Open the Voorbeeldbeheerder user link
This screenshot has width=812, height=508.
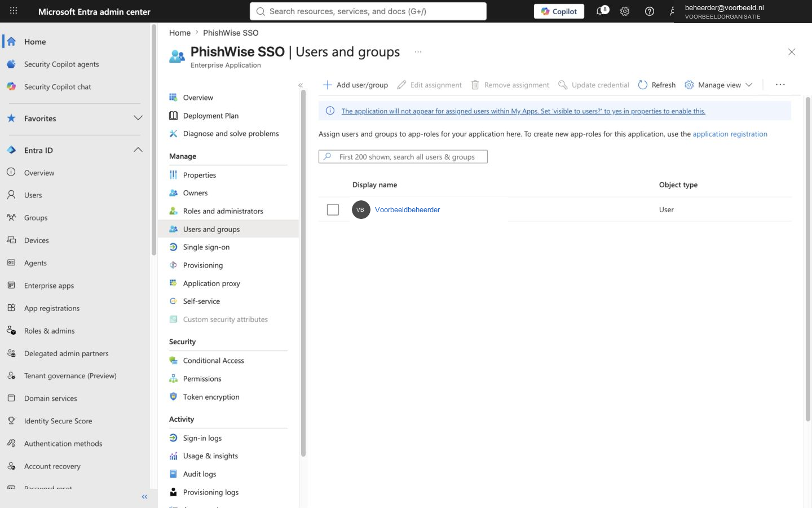pyautogui.click(x=407, y=209)
